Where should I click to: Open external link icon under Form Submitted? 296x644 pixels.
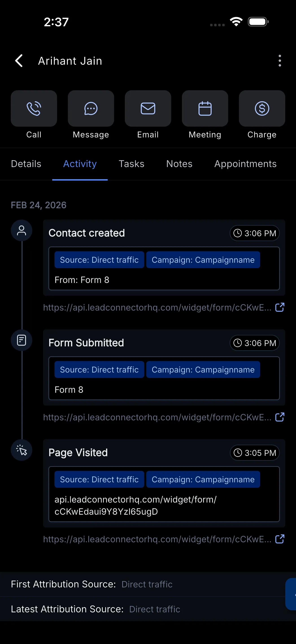(280, 417)
